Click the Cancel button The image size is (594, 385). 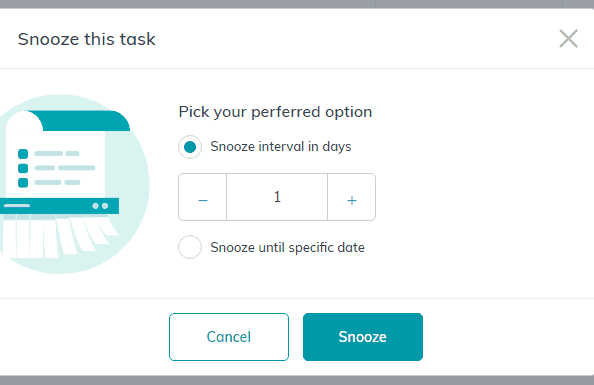coord(229,337)
